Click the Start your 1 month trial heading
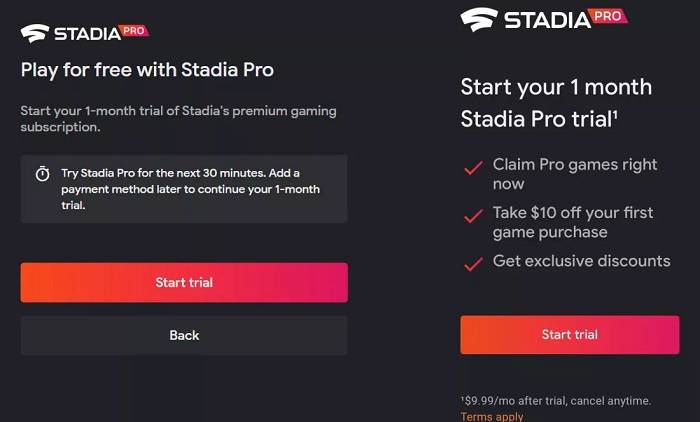700x422 pixels. click(556, 103)
